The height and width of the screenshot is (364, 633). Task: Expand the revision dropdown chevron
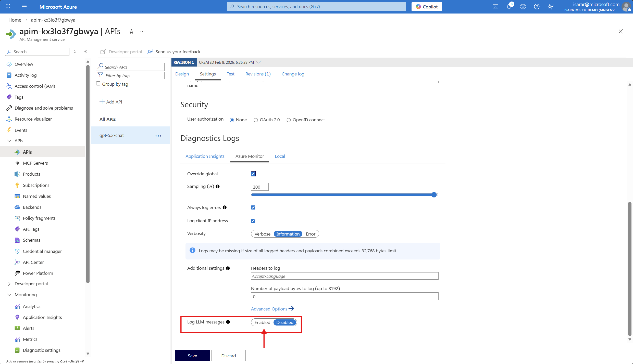[258, 62]
